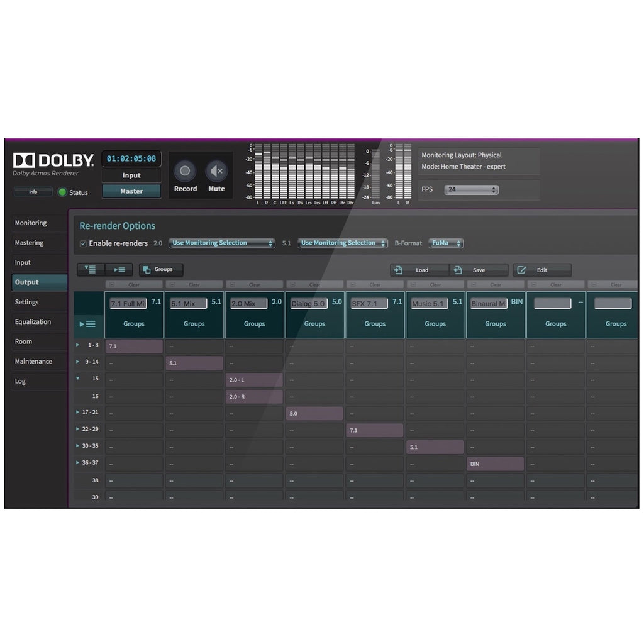This screenshot has width=644, height=644.
Task: Expand the 1 - 8 output row
Action: 77,345
